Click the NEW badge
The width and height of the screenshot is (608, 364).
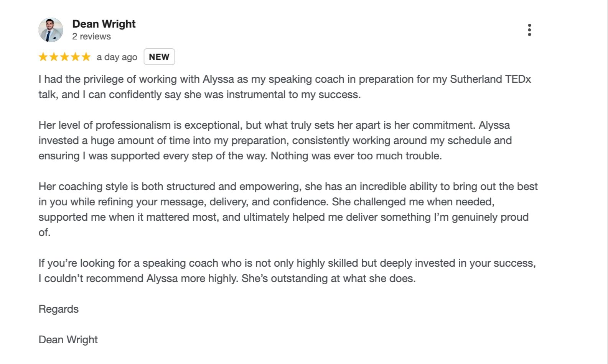click(x=159, y=57)
